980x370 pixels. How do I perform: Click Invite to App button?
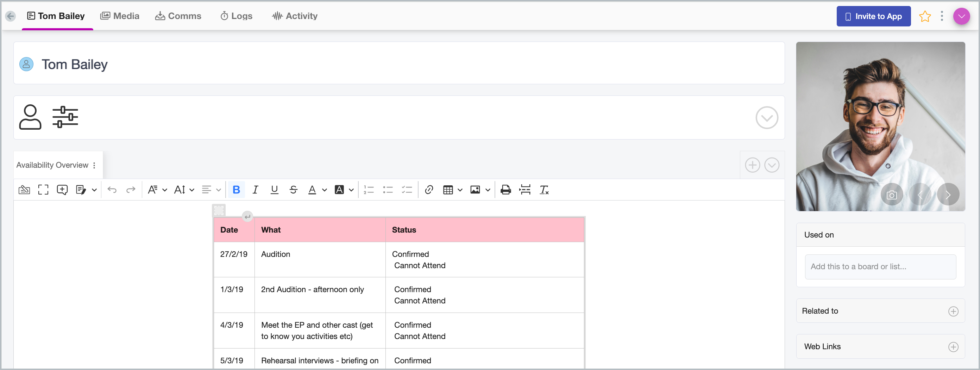[873, 16]
